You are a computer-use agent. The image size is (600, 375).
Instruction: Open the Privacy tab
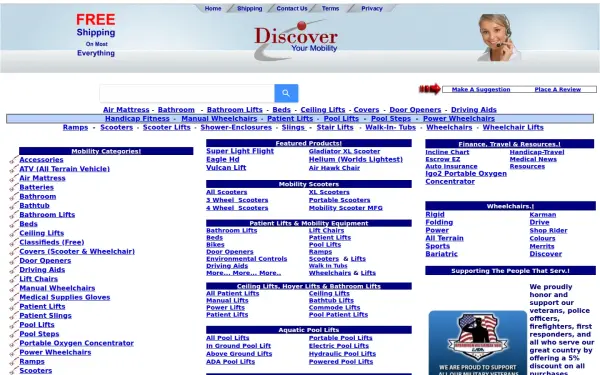[372, 8]
